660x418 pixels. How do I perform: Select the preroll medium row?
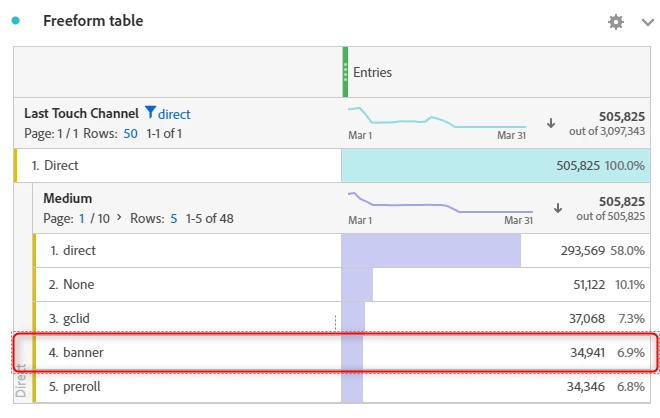pyautogui.click(x=342, y=386)
